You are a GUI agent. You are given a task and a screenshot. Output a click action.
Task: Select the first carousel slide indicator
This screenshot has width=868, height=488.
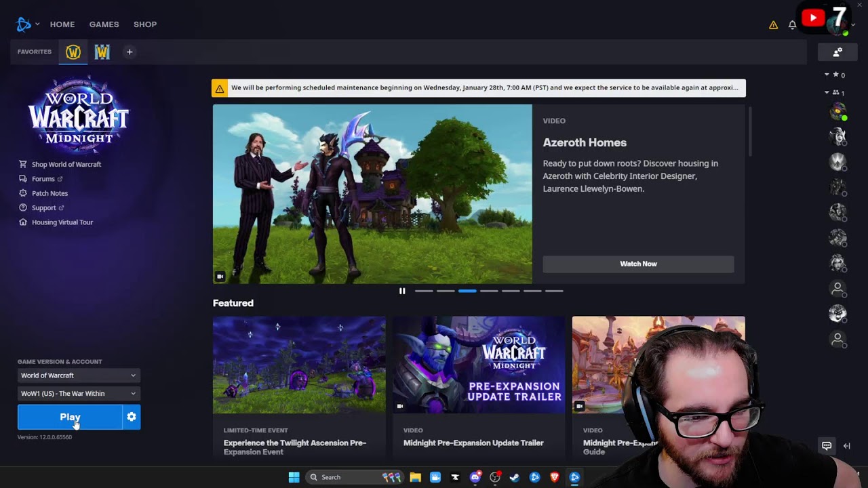tap(424, 291)
